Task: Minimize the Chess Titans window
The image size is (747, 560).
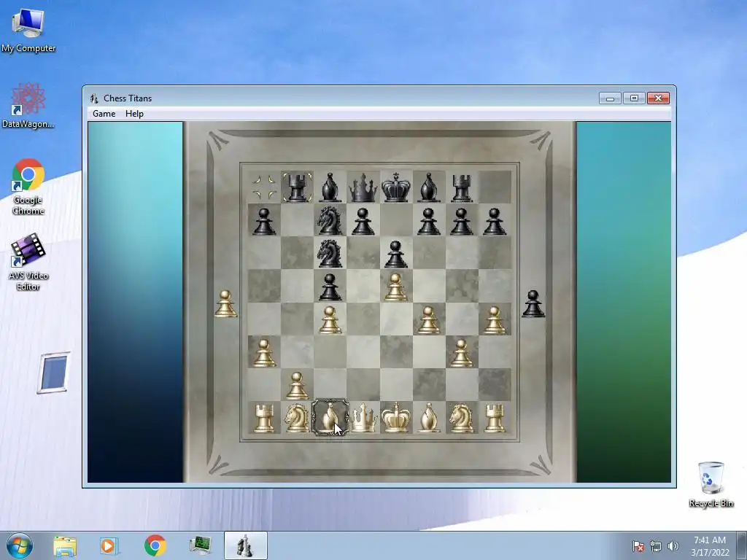Action: coord(610,98)
